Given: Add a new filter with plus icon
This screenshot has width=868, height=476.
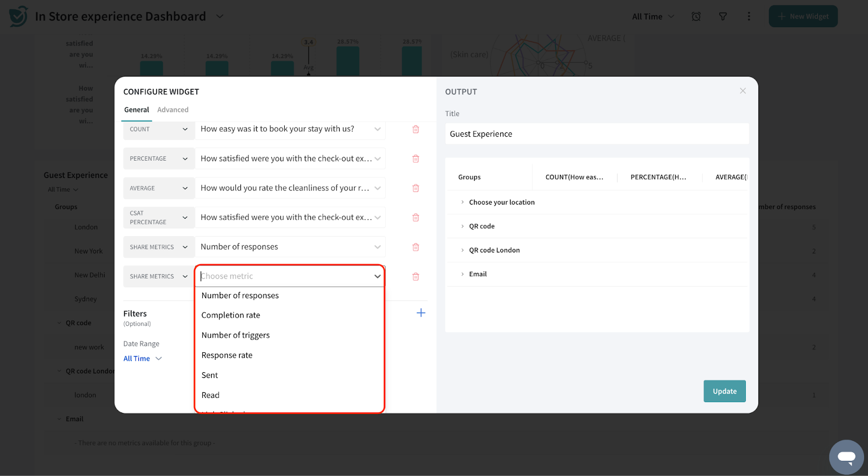Looking at the screenshot, I should pyautogui.click(x=421, y=313).
